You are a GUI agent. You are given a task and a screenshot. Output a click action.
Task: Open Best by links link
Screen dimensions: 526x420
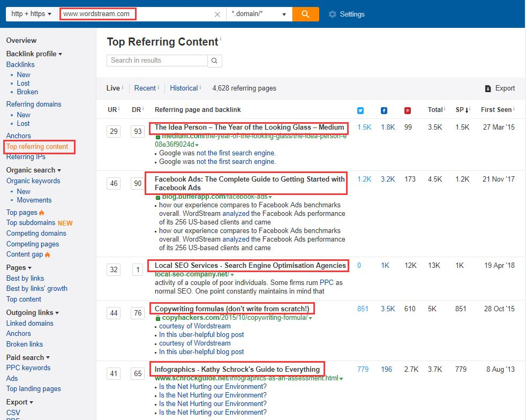[25, 279]
